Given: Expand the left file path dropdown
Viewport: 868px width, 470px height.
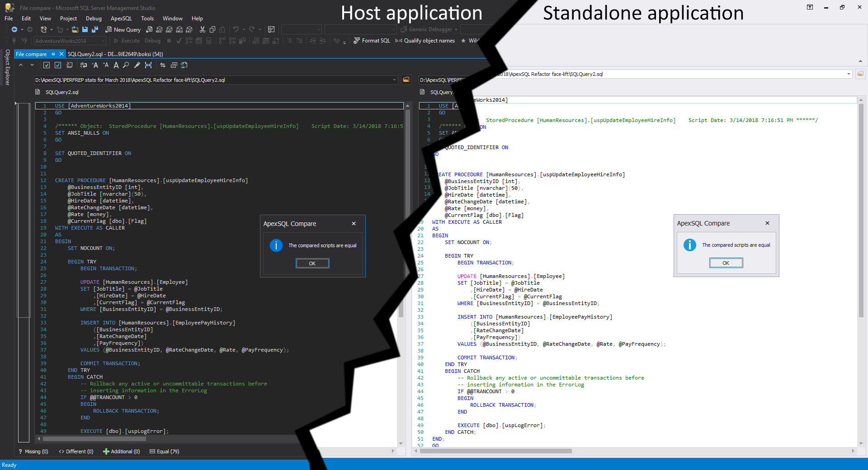Looking at the screenshot, I should click(394, 80).
